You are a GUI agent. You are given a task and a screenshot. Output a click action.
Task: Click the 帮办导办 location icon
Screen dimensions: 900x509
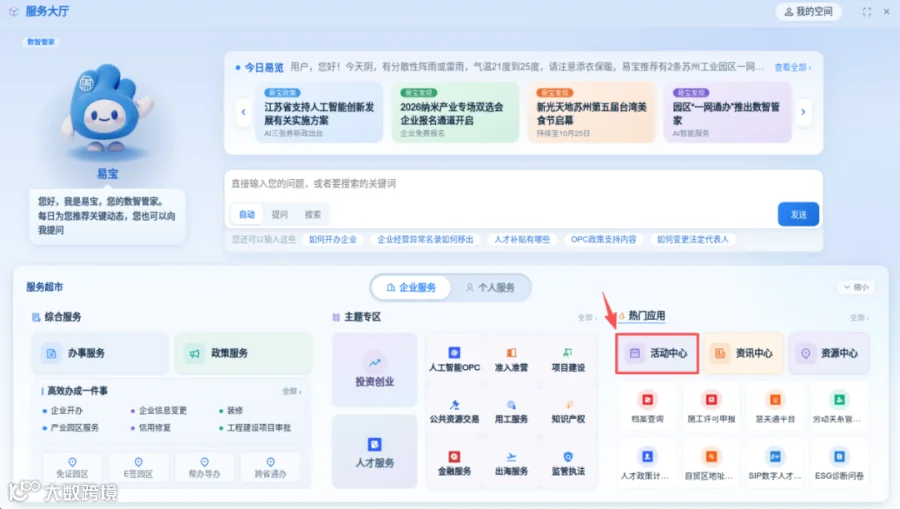tap(204, 462)
